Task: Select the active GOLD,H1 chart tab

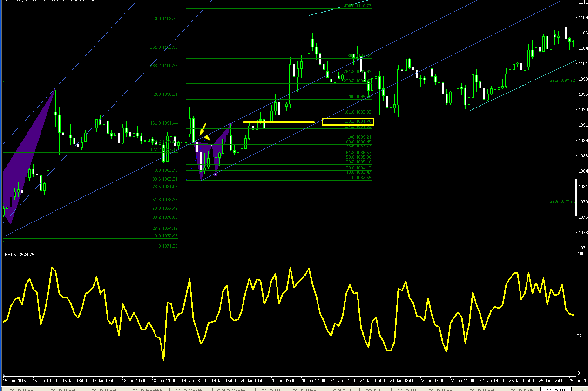Action: pyautogui.click(x=555, y=389)
